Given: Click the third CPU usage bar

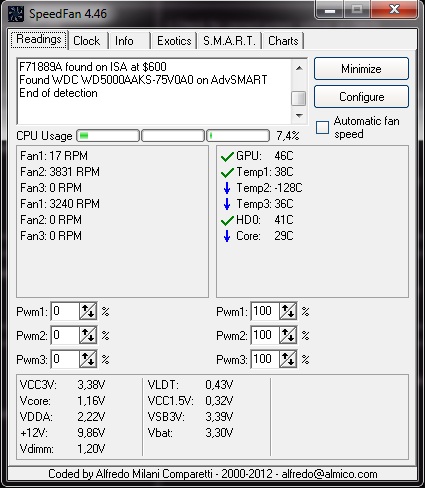Looking at the screenshot, I should point(238,136).
